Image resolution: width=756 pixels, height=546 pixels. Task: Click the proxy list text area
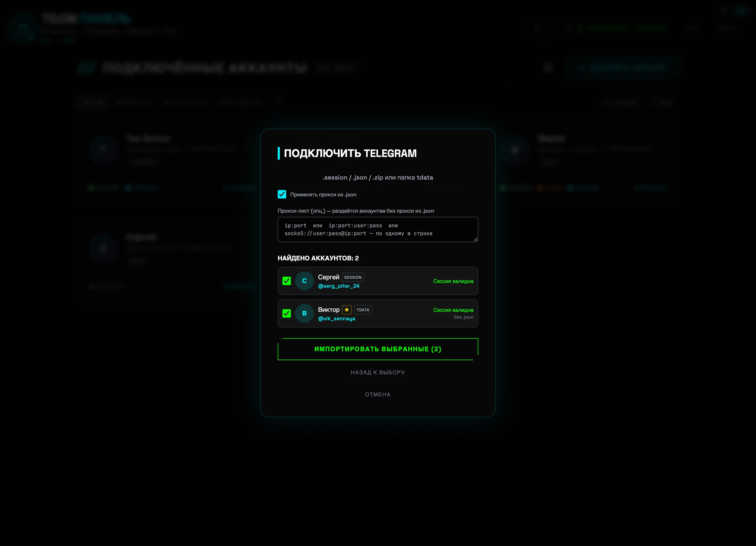(x=378, y=229)
